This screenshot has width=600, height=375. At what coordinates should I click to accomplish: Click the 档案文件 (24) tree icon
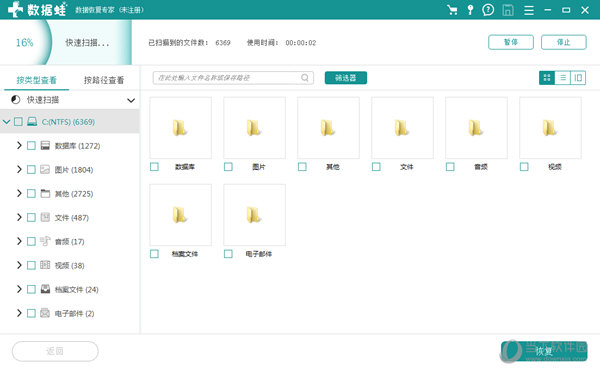(x=45, y=289)
